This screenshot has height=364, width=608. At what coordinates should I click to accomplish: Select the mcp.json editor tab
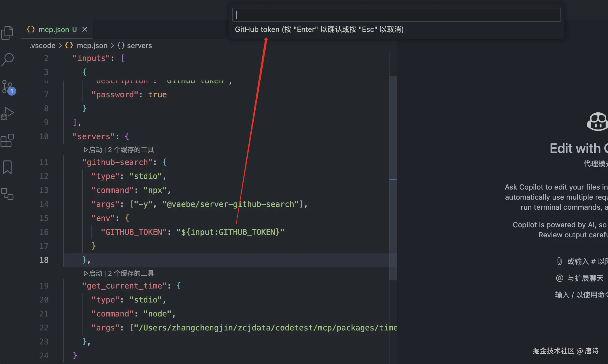pos(53,29)
